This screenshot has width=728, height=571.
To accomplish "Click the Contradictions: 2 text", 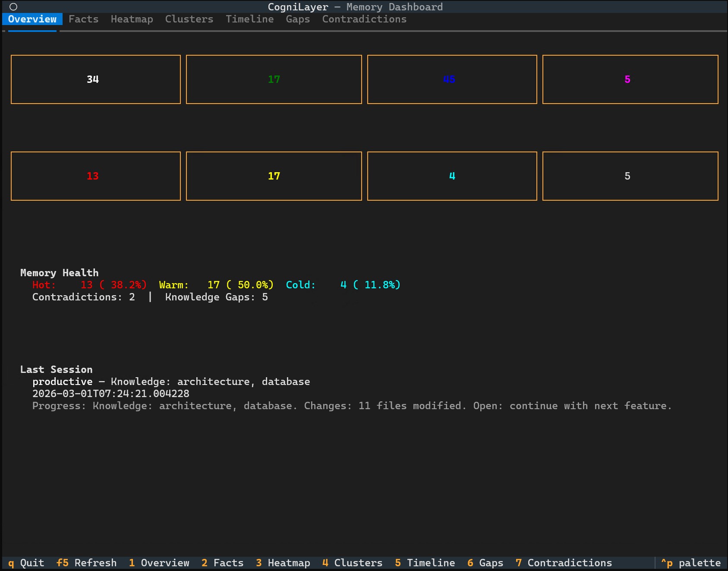I will [x=84, y=297].
